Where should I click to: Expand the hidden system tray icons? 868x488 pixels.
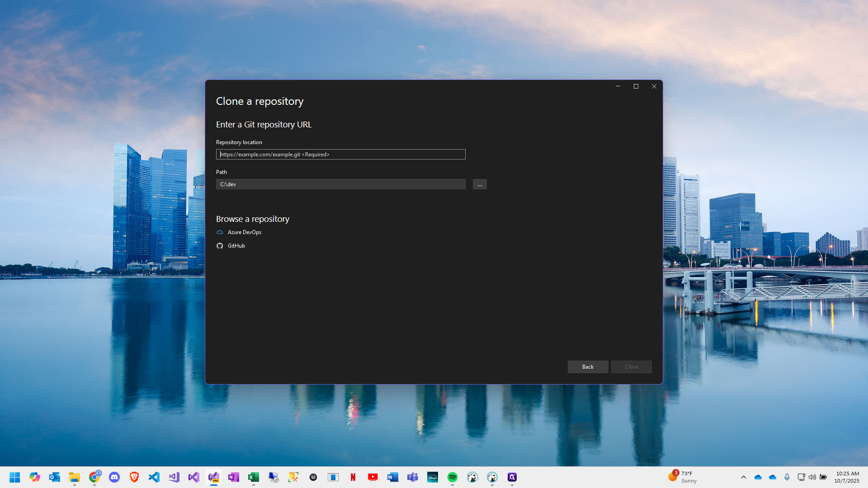point(744,477)
